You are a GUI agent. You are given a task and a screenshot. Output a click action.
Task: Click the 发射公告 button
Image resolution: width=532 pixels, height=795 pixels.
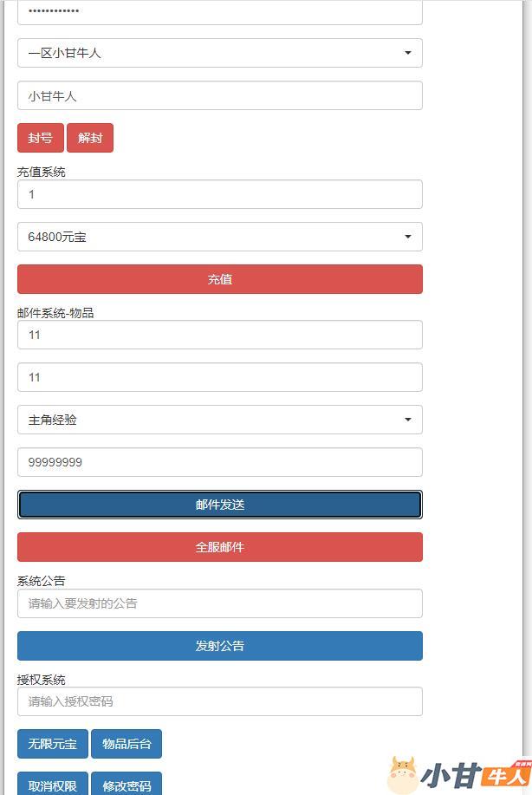(219, 646)
